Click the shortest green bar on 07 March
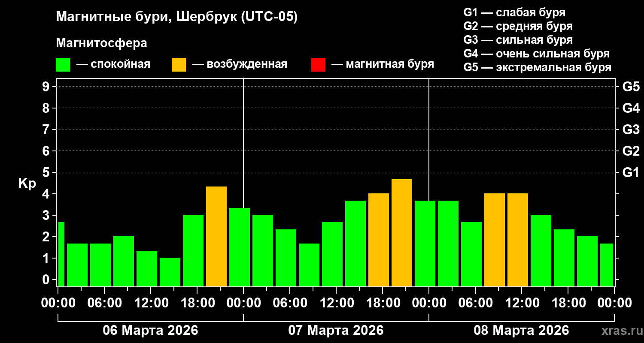644x343 pixels. pos(309,265)
